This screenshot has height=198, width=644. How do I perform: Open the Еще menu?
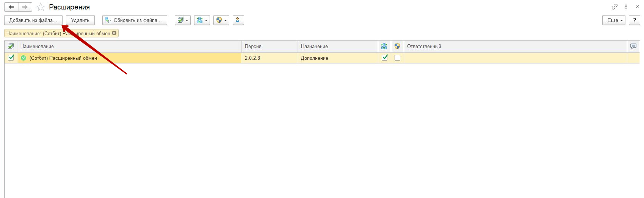pos(613,20)
